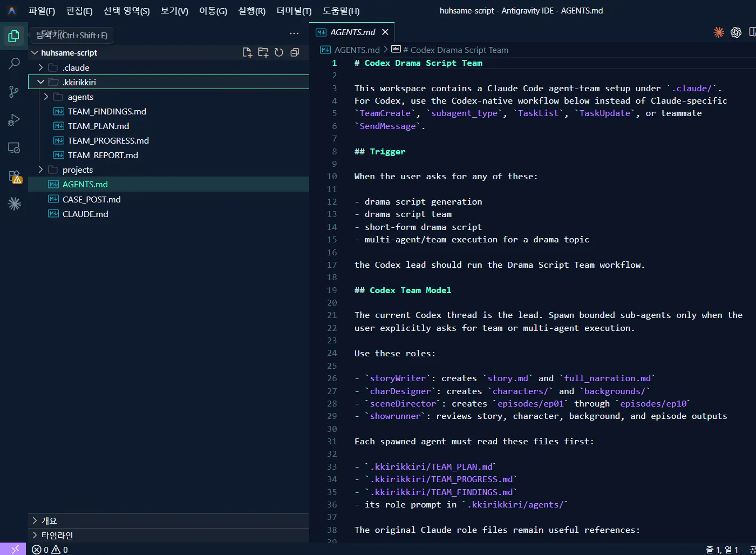
Task: Open the 도움말(H) menu
Action: point(341,11)
